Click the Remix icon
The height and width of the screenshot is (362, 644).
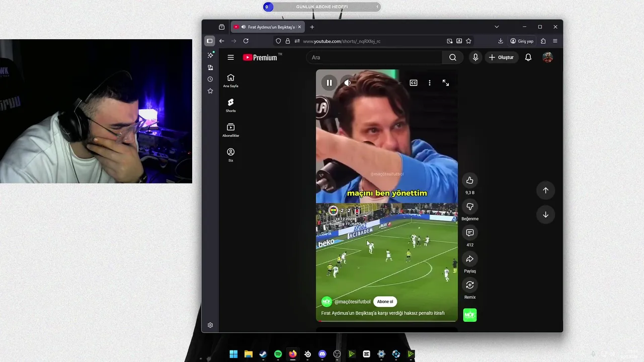(470, 285)
